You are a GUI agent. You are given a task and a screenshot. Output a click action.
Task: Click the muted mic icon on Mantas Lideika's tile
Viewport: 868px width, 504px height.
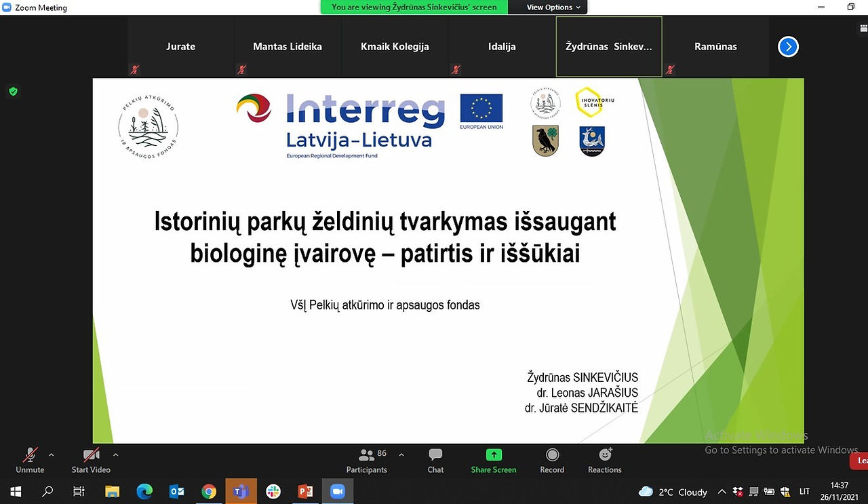(242, 69)
